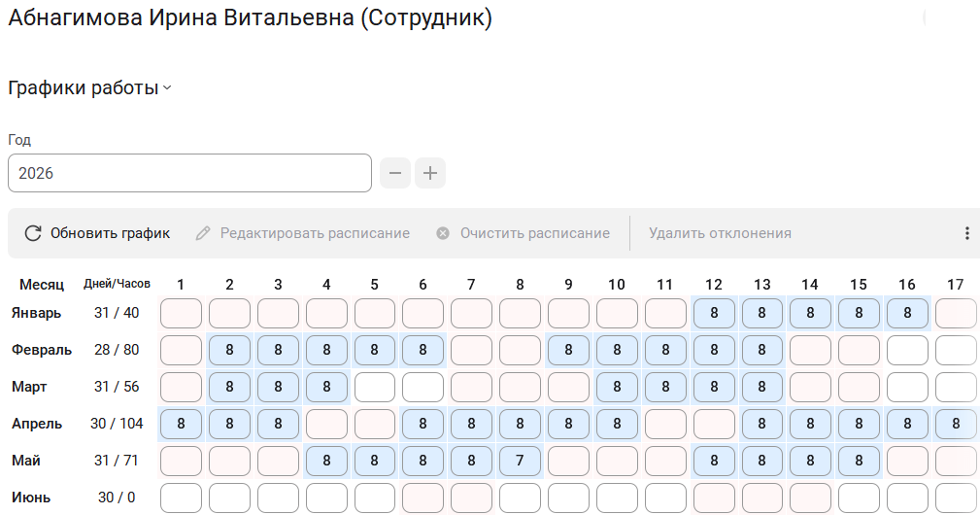Select the June 1 empty day cell
Viewport: 980px width, 515px height.
181,498
